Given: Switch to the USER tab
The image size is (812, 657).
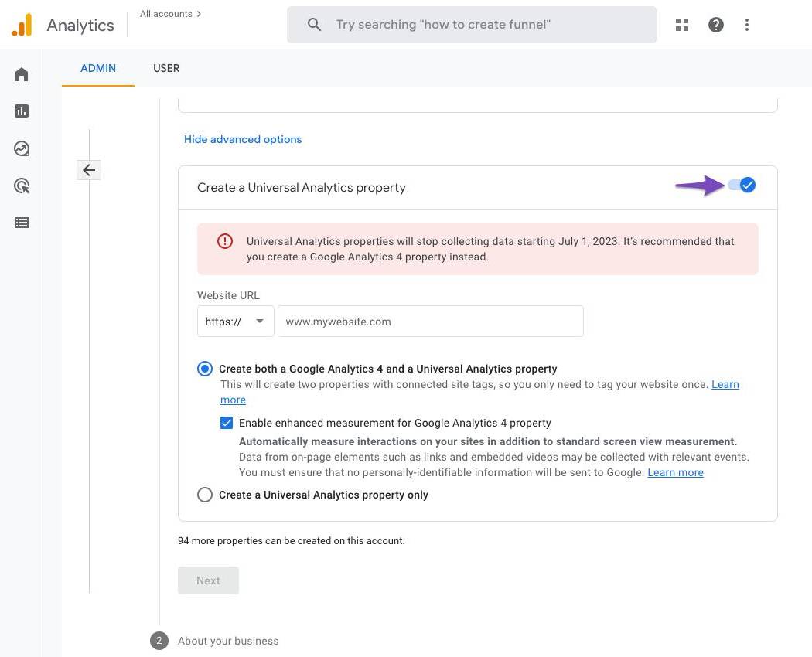Looking at the screenshot, I should (166, 68).
